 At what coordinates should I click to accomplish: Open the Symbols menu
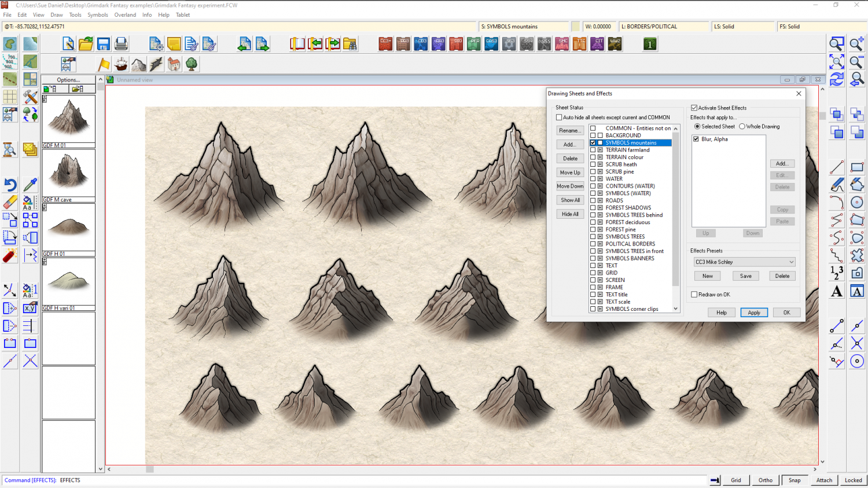pos(98,15)
